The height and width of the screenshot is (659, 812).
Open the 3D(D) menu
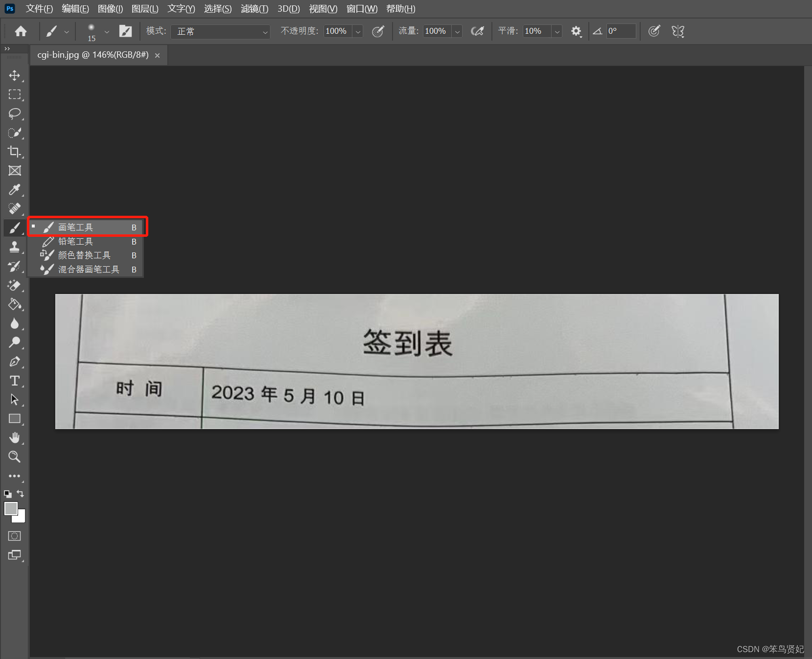tap(289, 9)
